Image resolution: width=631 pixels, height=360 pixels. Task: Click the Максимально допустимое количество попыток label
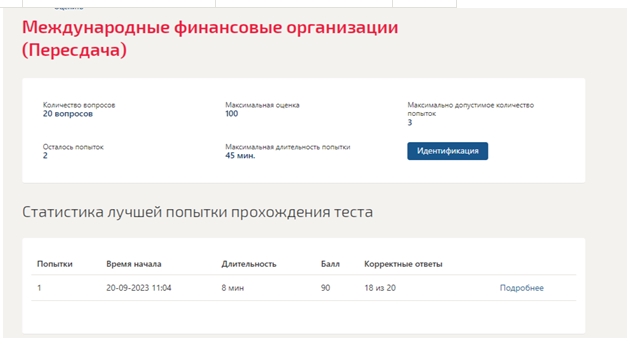(470, 109)
